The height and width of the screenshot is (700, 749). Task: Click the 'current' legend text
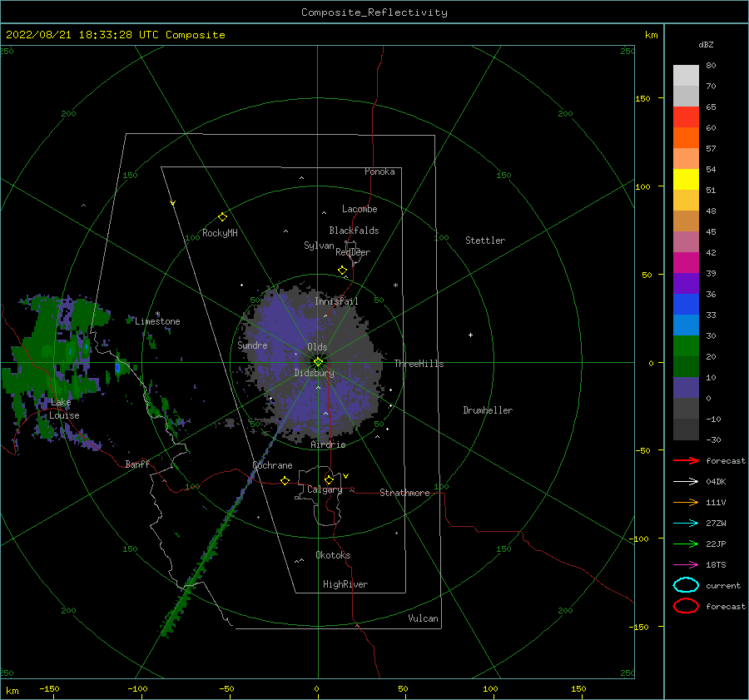point(722,585)
